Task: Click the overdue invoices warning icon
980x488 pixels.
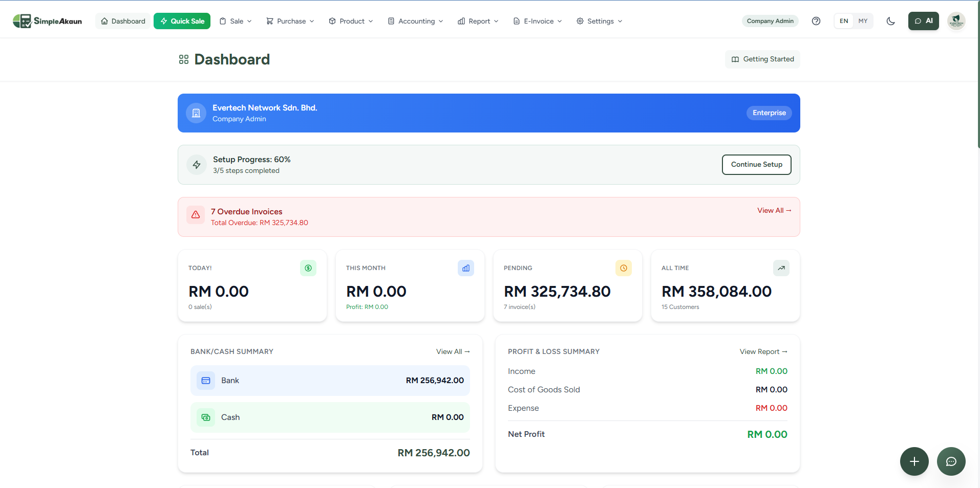Action: click(196, 215)
